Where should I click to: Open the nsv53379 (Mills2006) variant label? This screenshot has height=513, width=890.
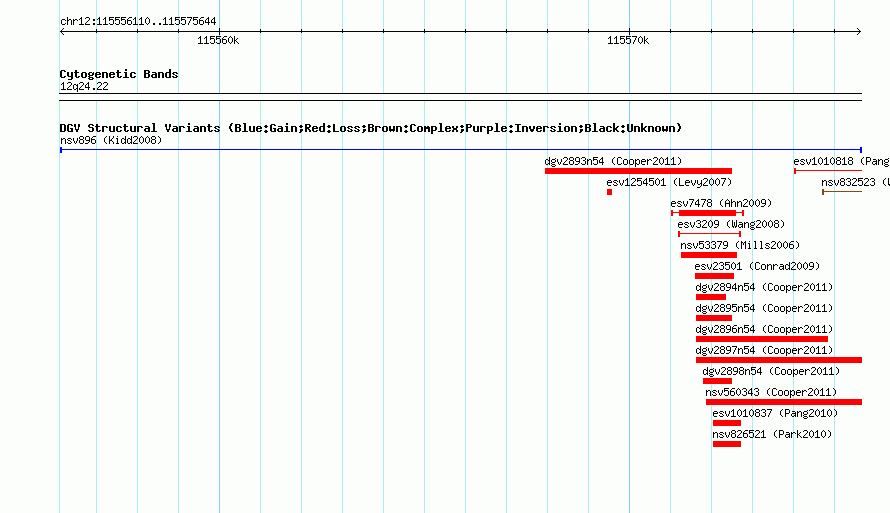(740, 245)
